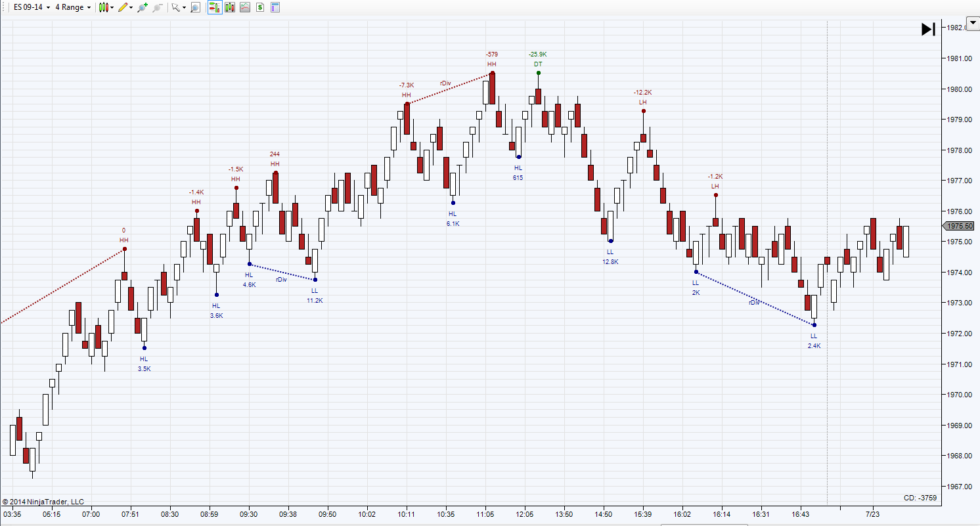Viewport: 980px width, 526px height.
Task: Select the -25.9K delta value
Action: [x=538, y=54]
